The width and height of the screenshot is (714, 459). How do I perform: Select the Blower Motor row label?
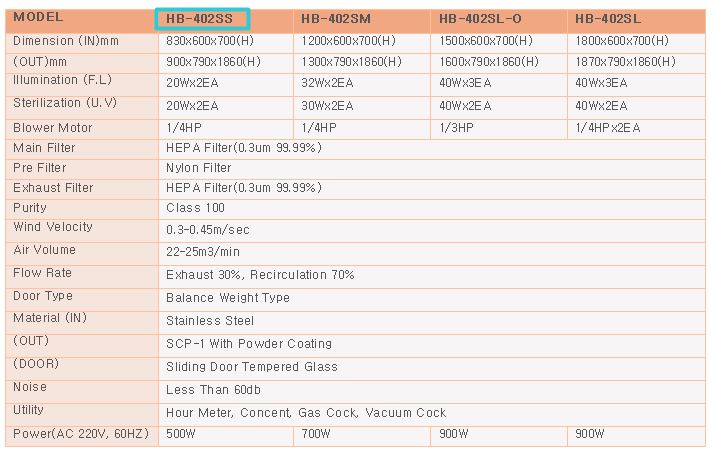53,128
